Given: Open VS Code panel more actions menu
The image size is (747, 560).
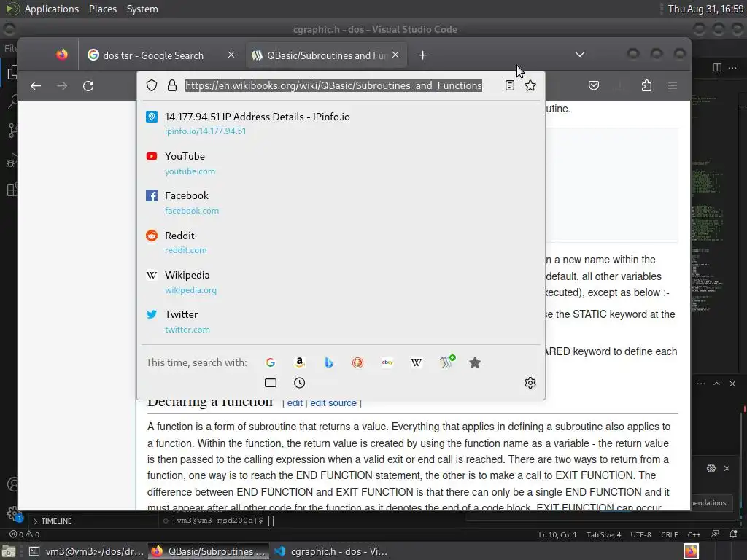Looking at the screenshot, I should [x=701, y=384].
